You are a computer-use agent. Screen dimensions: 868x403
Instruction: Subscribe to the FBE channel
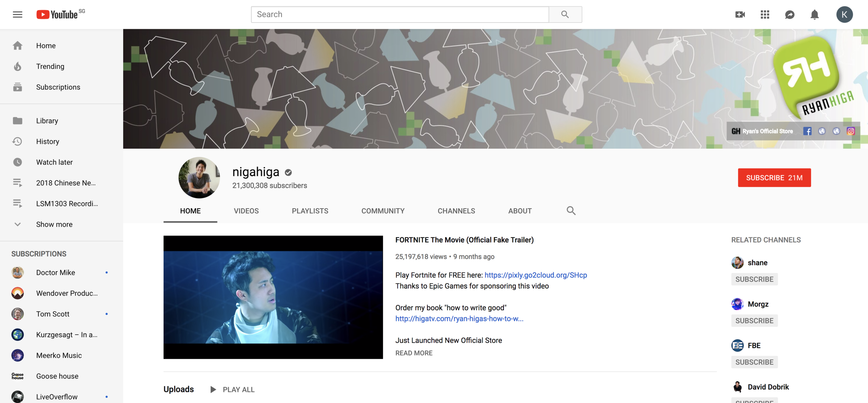(754, 362)
